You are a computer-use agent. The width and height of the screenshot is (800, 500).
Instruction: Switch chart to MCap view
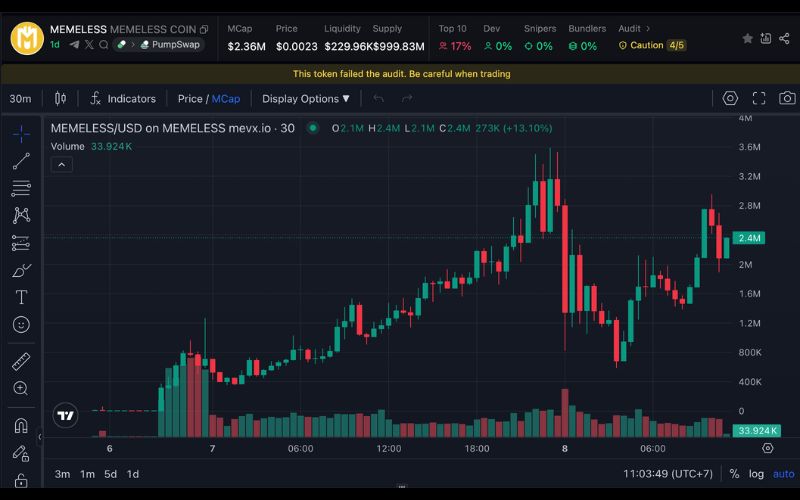(226, 98)
